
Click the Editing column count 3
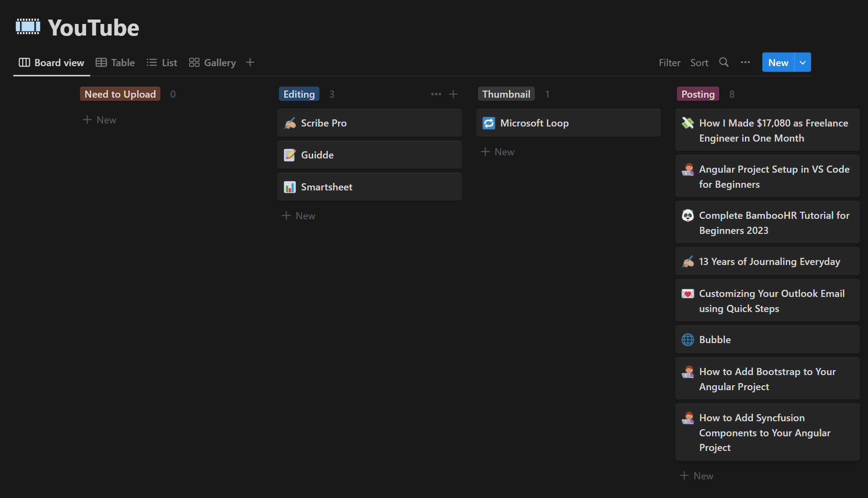[x=331, y=94]
